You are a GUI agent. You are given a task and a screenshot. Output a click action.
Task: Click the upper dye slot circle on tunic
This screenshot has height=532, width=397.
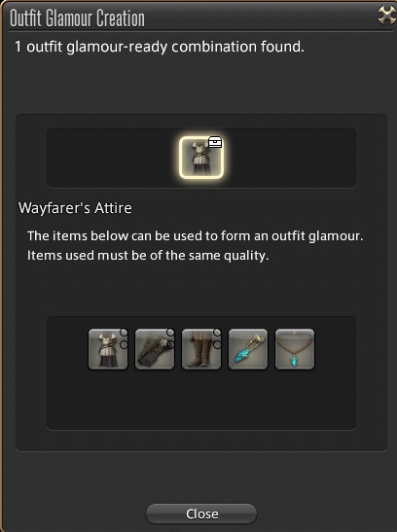click(124, 333)
